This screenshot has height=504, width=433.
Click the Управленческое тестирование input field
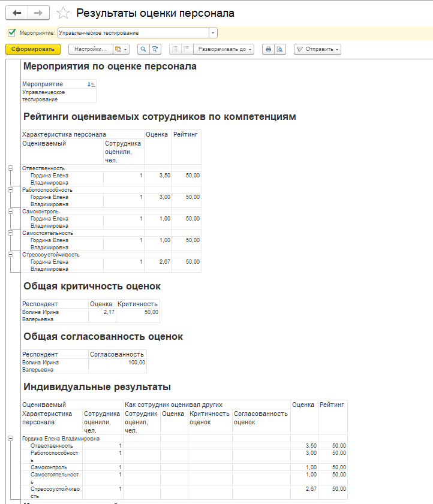[x=134, y=33]
